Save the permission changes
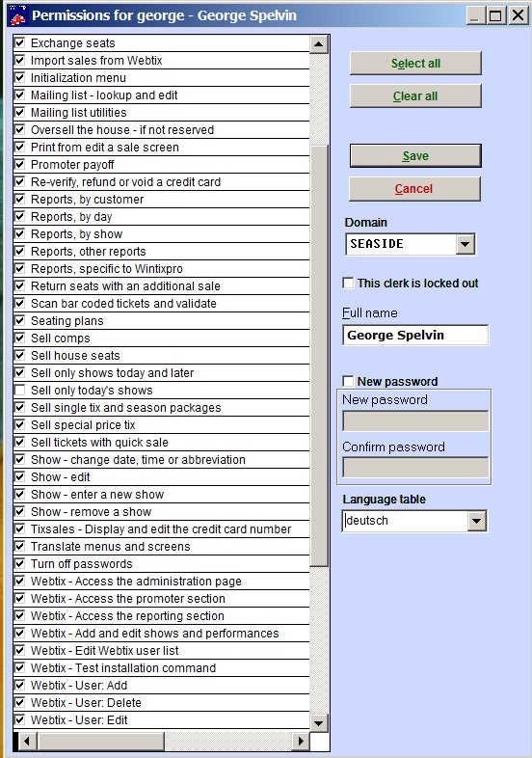The height and width of the screenshot is (758, 532). coord(415,155)
